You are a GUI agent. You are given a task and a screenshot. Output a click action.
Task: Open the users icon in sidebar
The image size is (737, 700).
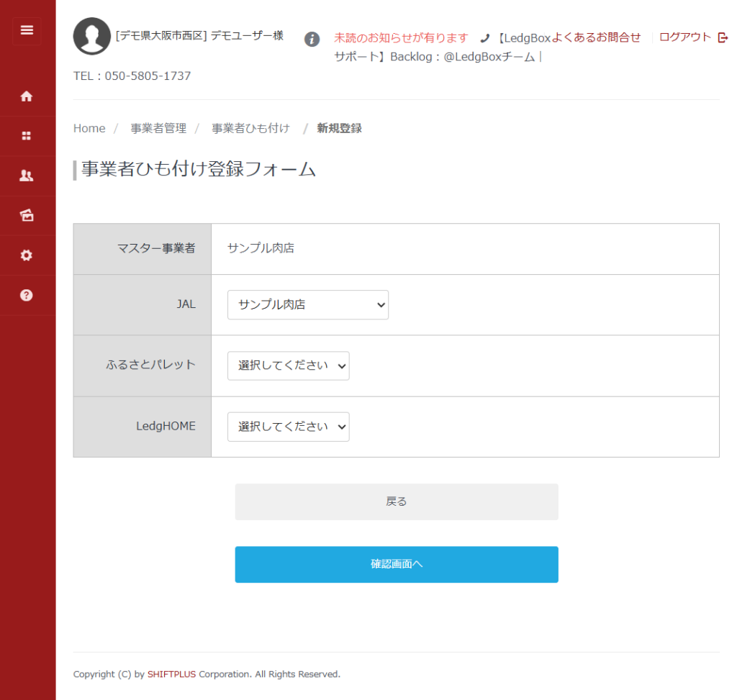point(27,176)
